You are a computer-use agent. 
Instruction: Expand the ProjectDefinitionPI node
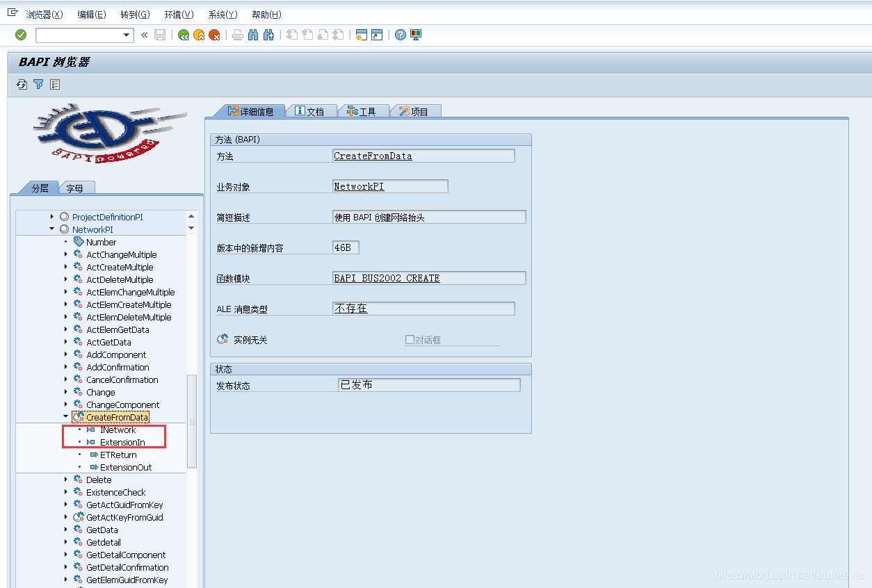pos(51,217)
